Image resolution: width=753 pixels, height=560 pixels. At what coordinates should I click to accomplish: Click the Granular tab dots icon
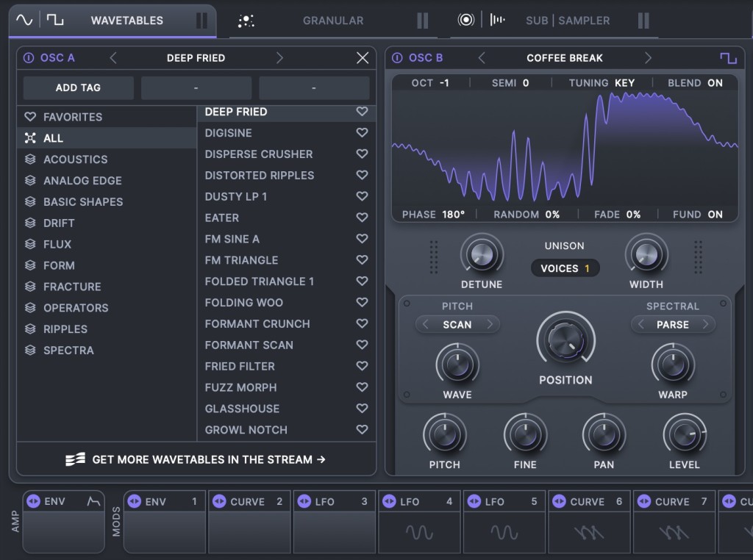(247, 21)
